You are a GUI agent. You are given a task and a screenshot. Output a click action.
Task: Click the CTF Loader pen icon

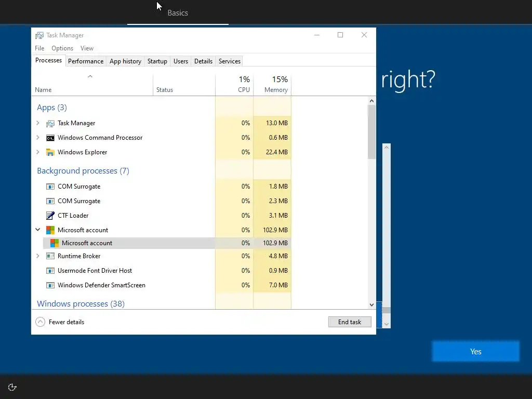[50, 216]
